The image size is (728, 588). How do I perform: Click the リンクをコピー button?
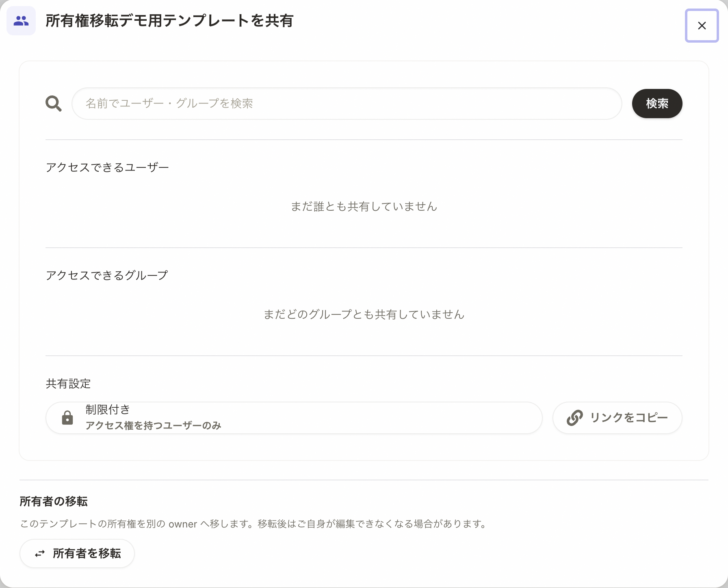[617, 418]
